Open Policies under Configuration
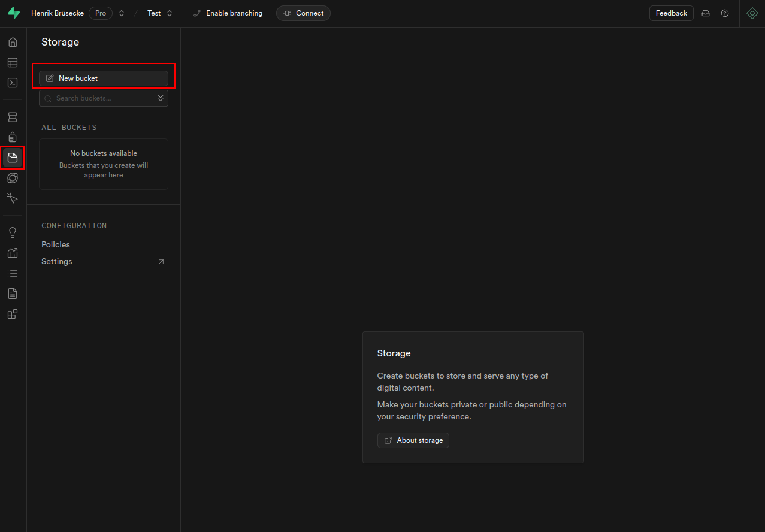 [56, 244]
